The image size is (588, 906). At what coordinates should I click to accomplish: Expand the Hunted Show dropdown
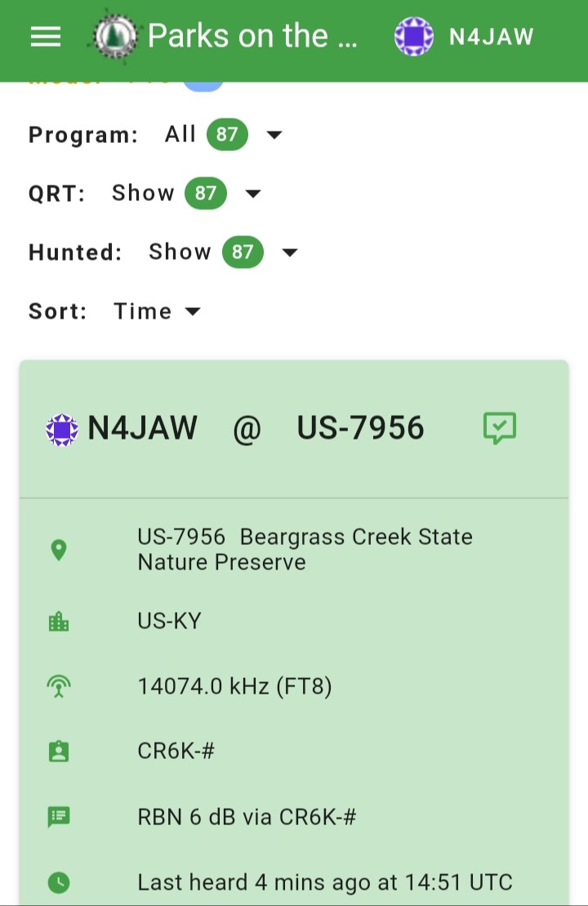coord(289,252)
